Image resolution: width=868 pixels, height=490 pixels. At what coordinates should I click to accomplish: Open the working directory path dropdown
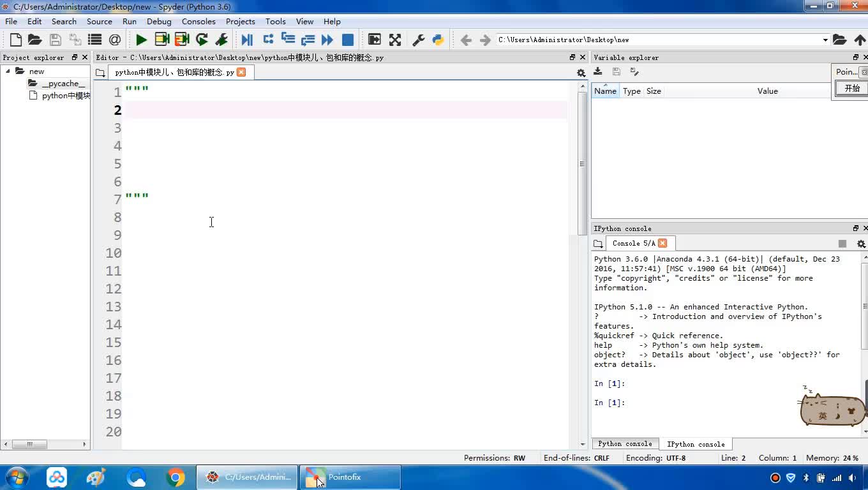click(x=825, y=40)
